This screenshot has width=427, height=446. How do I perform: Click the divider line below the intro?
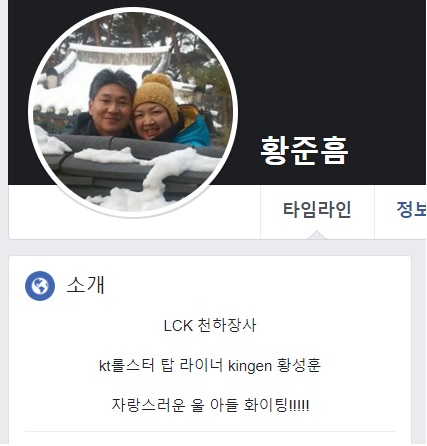210,431
